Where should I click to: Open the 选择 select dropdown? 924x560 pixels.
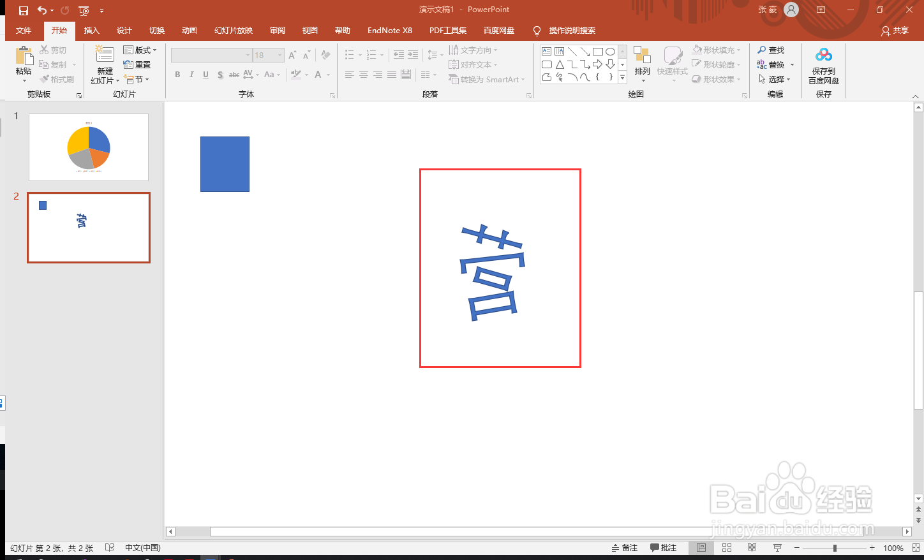(x=775, y=79)
